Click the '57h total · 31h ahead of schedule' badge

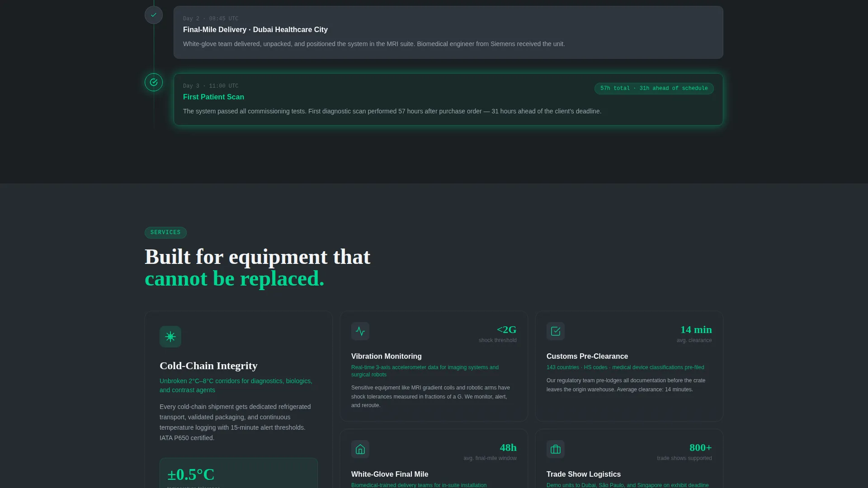(654, 89)
